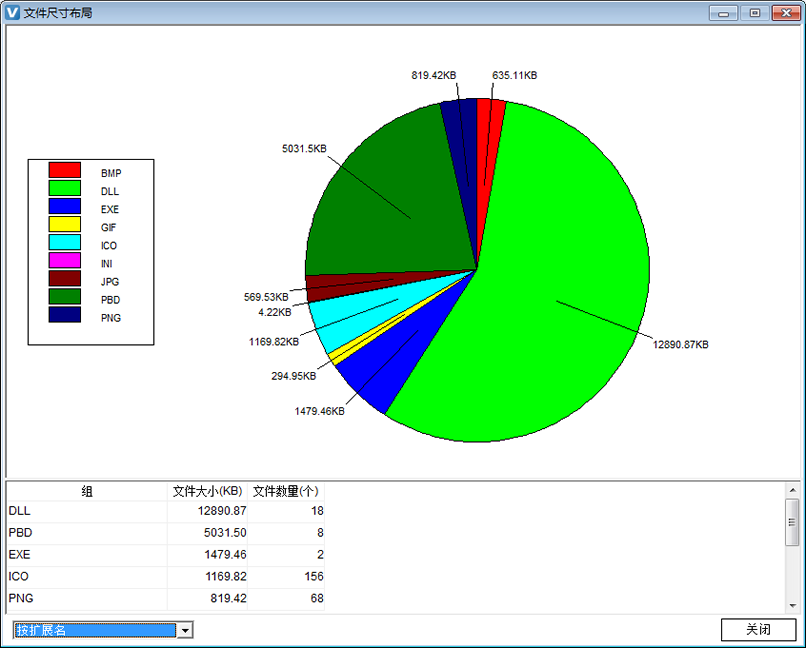Click the magenta INI legend swatch

click(x=64, y=261)
